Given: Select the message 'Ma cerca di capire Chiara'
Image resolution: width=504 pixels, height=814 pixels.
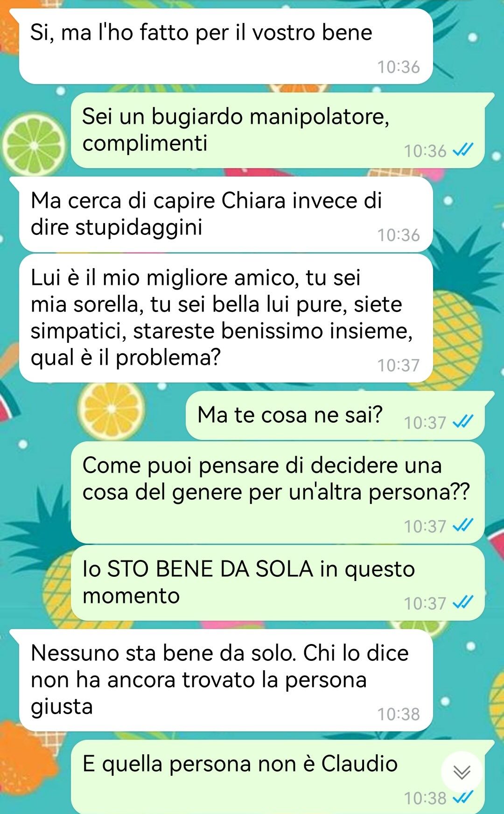Looking at the screenshot, I should (226, 214).
